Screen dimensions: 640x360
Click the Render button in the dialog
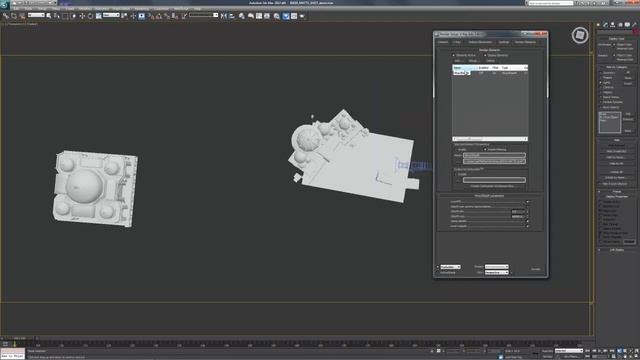pos(536,269)
